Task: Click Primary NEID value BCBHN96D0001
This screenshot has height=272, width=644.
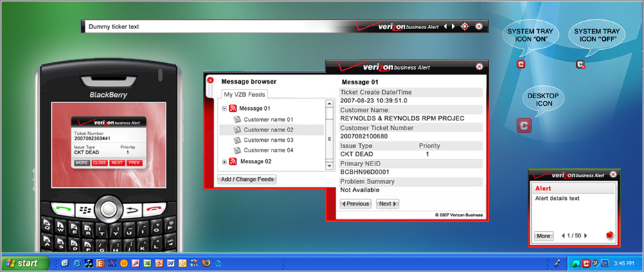Action: [365, 172]
